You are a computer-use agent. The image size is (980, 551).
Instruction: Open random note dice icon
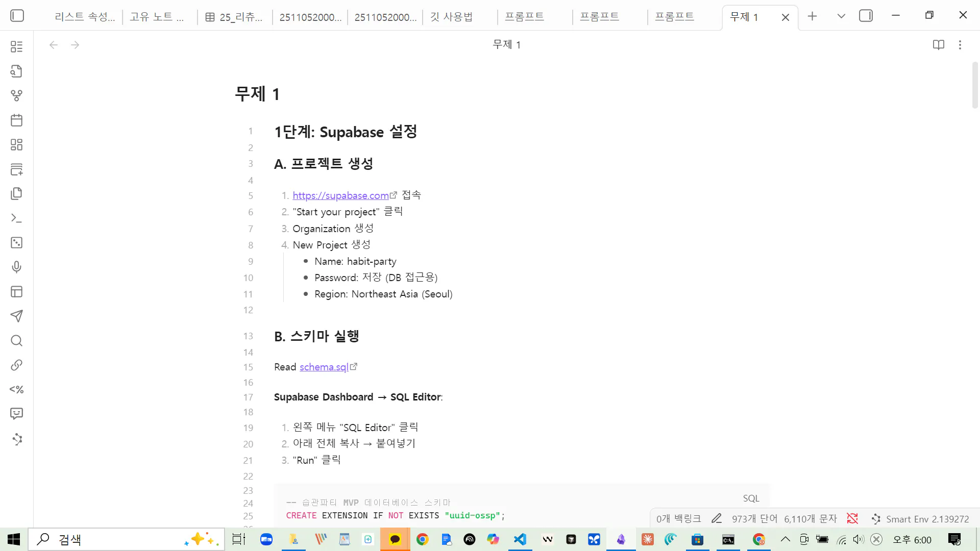[16, 242]
